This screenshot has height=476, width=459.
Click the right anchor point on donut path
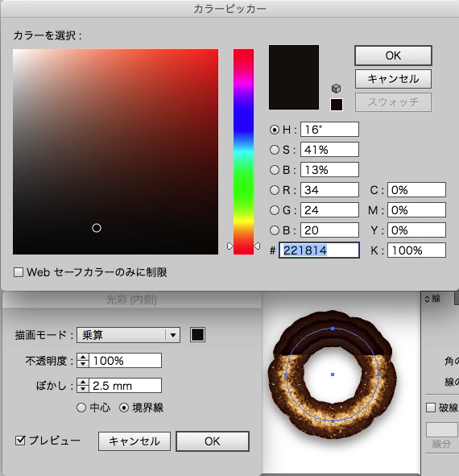point(378,375)
